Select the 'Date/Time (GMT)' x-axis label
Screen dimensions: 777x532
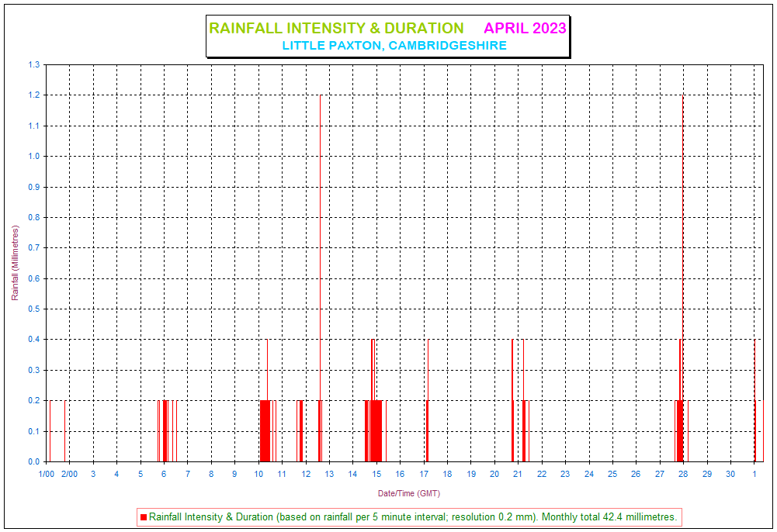409,493
